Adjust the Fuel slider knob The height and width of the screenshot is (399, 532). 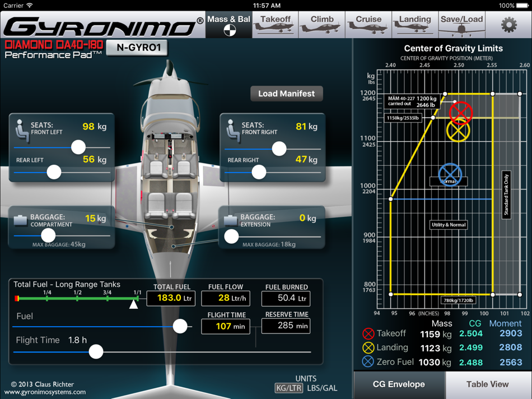tap(180, 326)
